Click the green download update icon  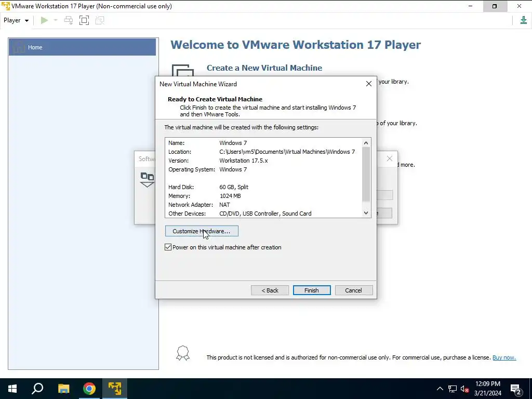524,20
